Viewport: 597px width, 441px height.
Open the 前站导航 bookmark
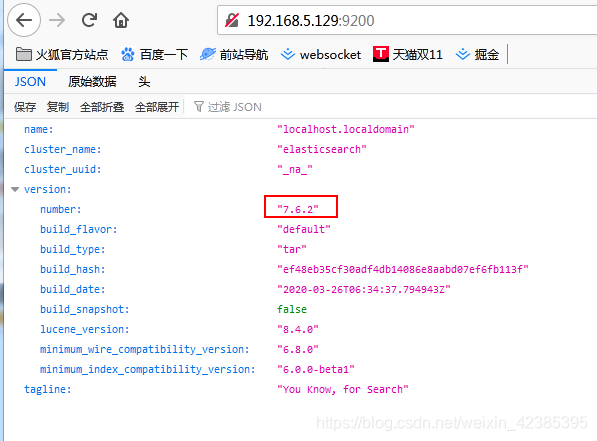[234, 54]
